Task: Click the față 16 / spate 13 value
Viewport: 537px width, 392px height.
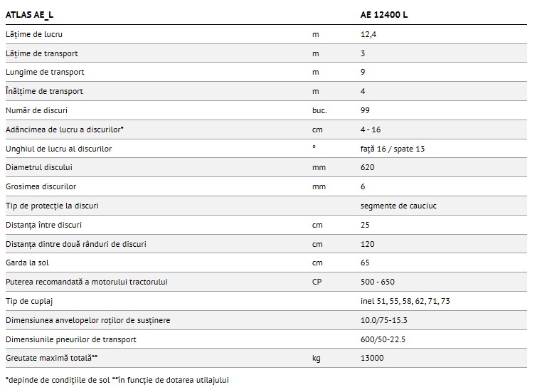Action: (393, 149)
